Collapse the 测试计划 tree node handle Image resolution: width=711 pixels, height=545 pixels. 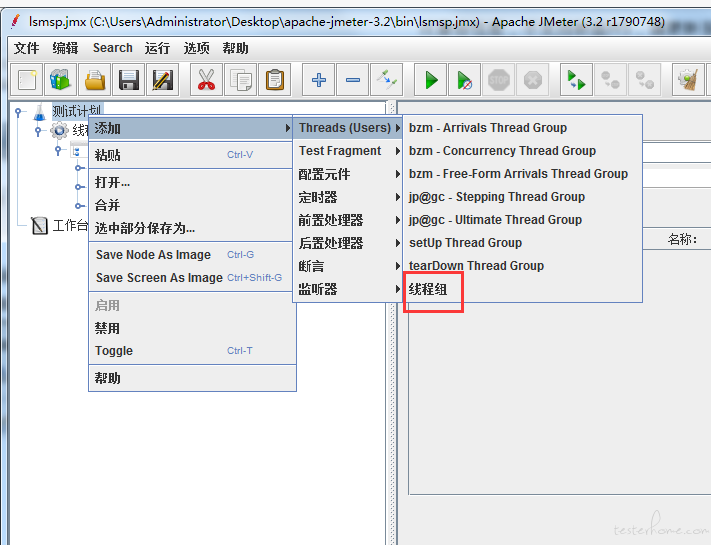[x=18, y=111]
